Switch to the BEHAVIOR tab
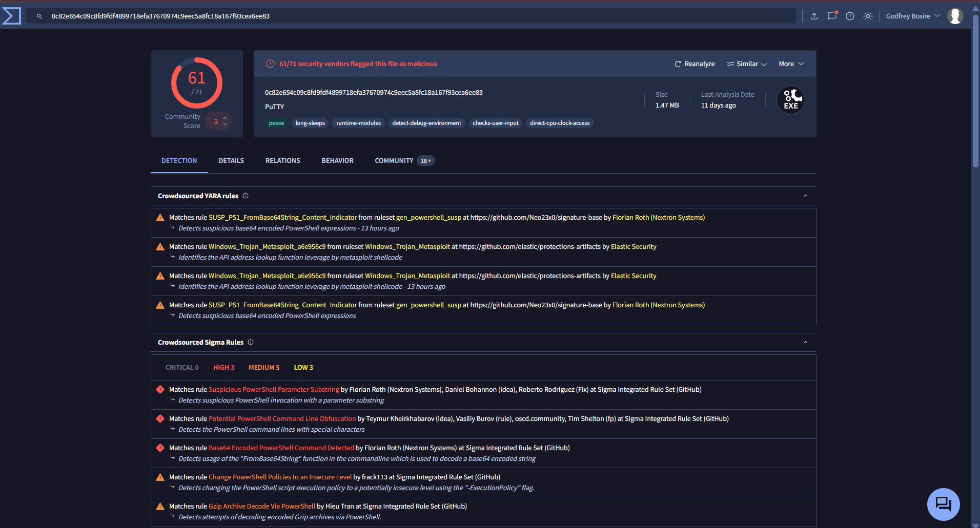The height and width of the screenshot is (528, 980). click(337, 161)
